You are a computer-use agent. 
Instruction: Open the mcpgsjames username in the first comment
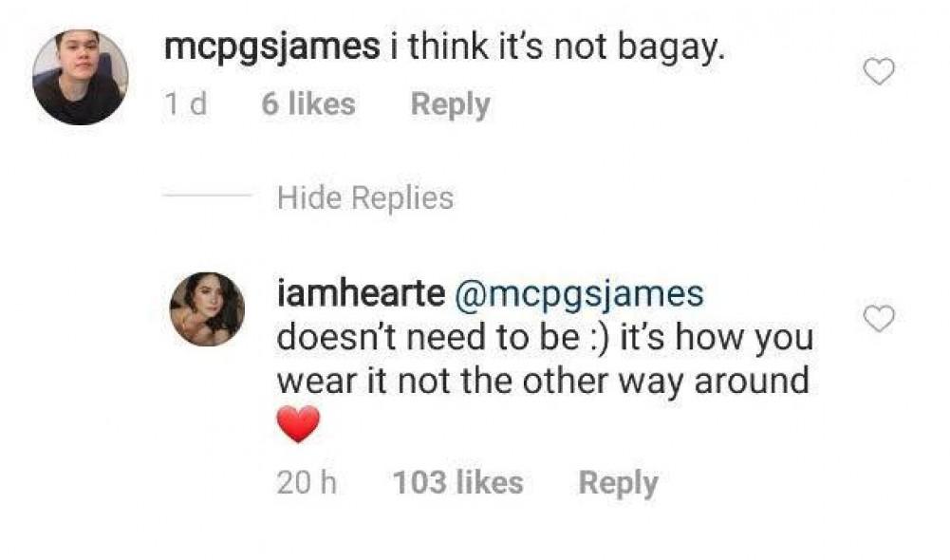coord(272,49)
